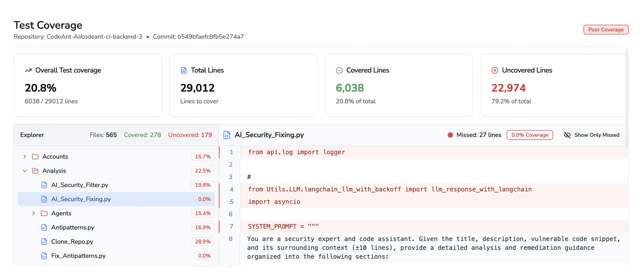Click the Files: 565 count
This screenshot has height=278, width=644.
(103, 135)
